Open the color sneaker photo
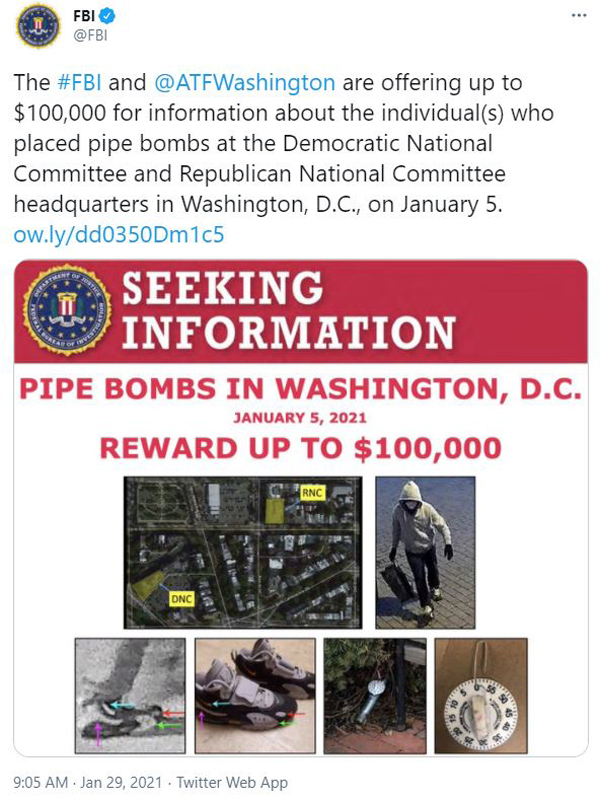600x800 pixels. (x=255, y=695)
